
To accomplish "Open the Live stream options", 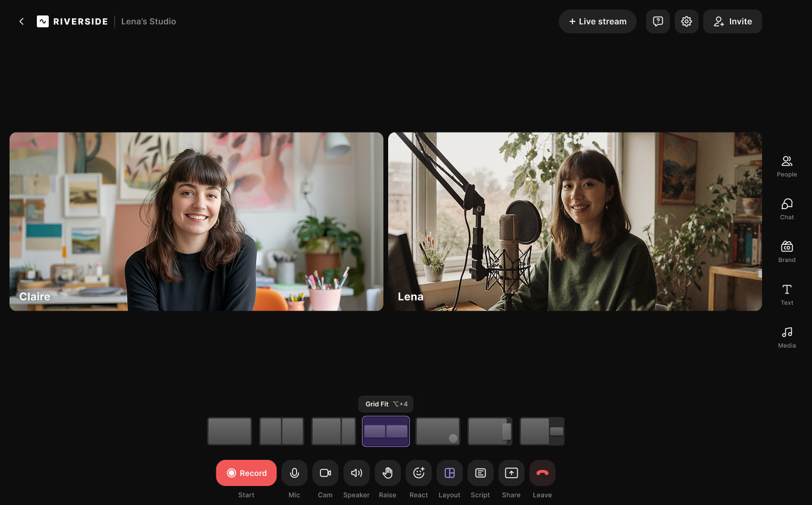I will click(597, 21).
